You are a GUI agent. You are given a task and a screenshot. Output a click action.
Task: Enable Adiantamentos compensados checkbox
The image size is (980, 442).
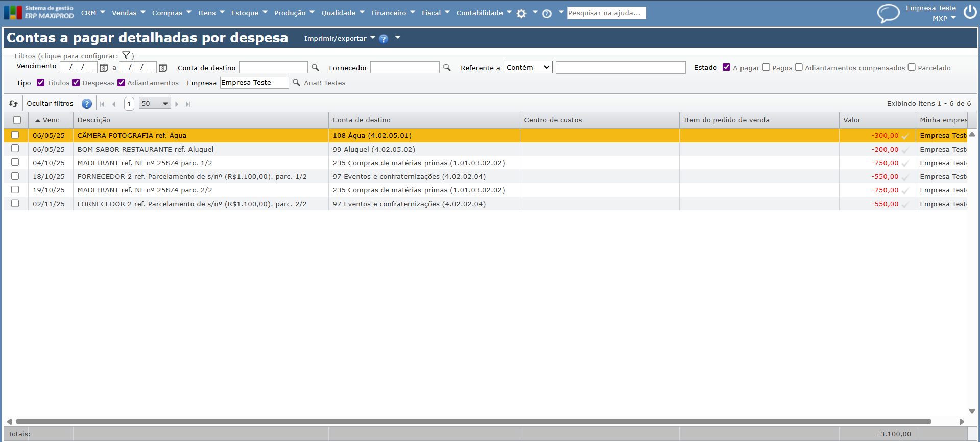(799, 67)
